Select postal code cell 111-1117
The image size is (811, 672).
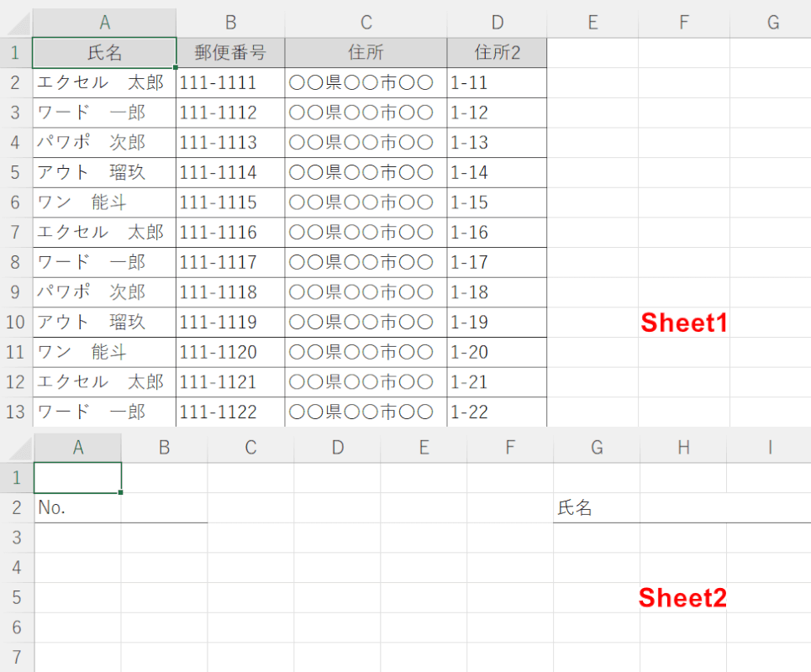coord(230,263)
